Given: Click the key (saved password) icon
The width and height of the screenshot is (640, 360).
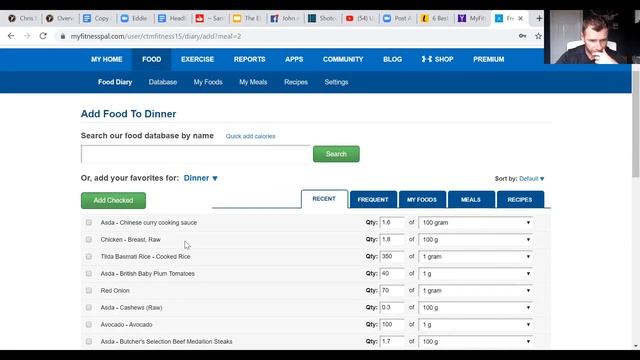Looking at the screenshot, I should (522, 36).
